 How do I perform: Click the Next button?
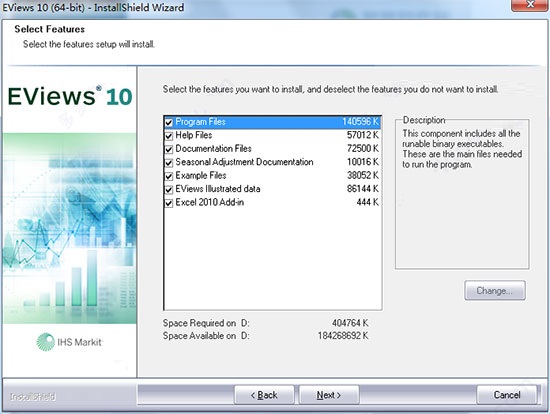tap(329, 395)
